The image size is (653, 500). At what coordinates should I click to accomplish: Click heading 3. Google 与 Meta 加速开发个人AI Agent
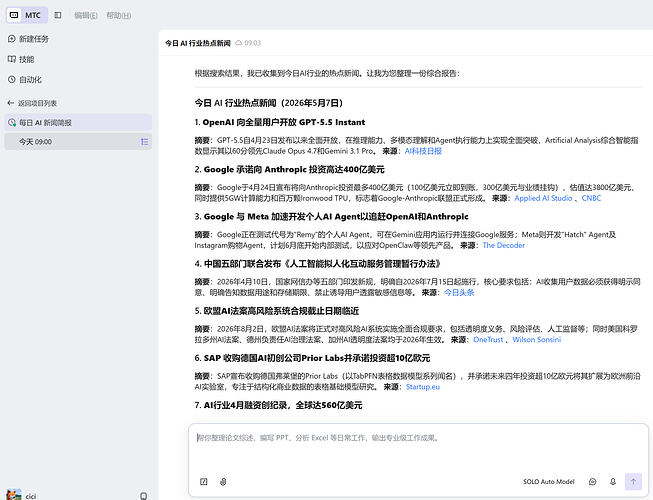click(x=331, y=216)
